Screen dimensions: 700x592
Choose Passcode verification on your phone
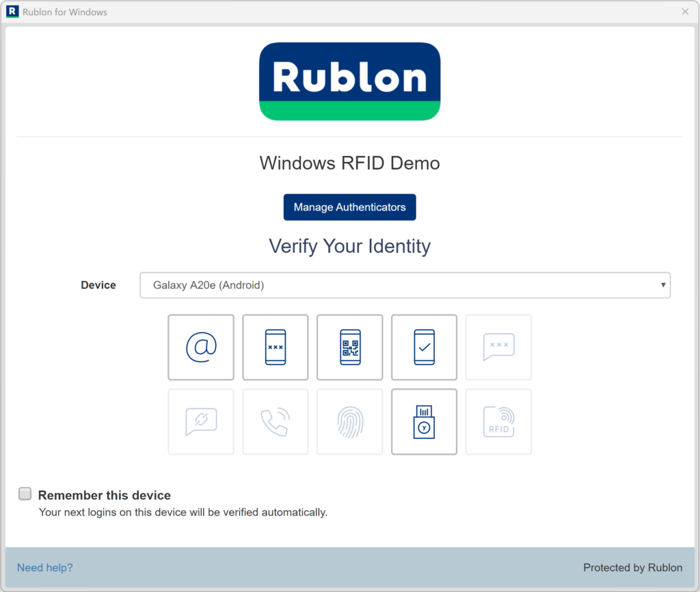click(275, 347)
